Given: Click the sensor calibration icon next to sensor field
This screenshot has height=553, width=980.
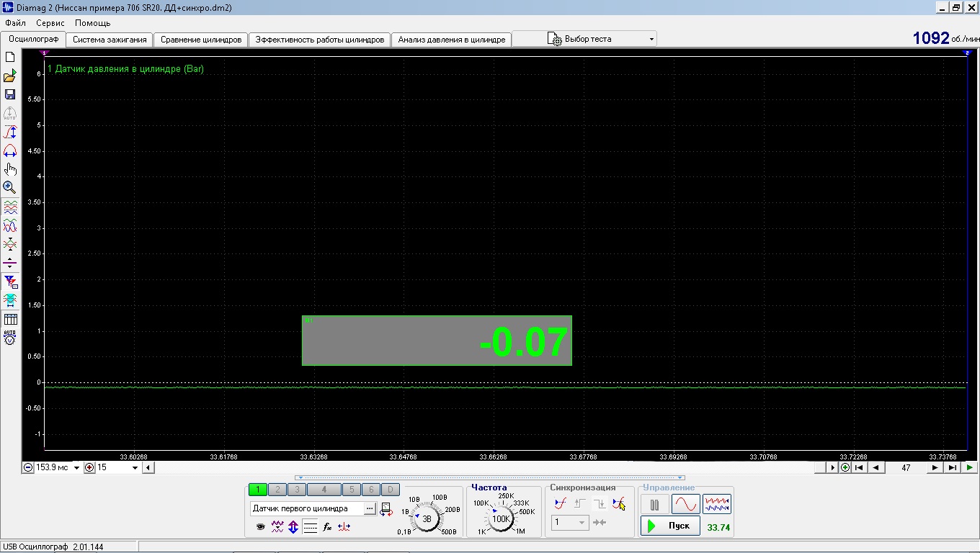Looking at the screenshot, I should point(386,509).
